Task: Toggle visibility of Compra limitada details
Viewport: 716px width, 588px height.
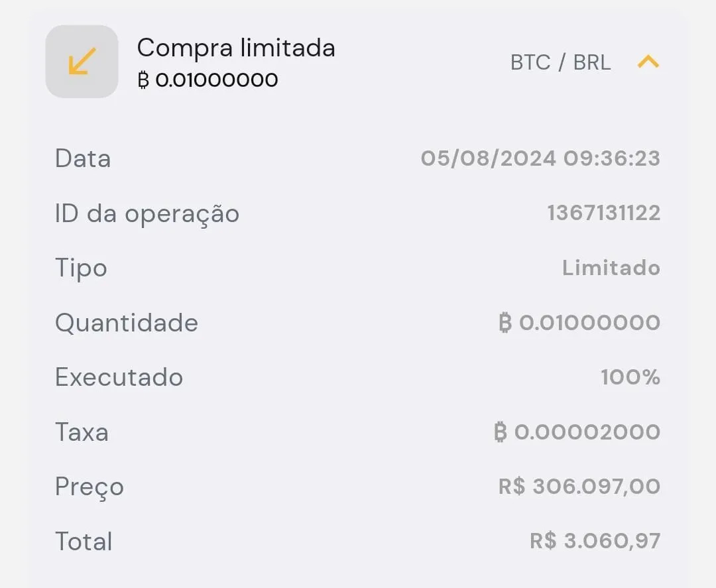Action: click(x=647, y=62)
